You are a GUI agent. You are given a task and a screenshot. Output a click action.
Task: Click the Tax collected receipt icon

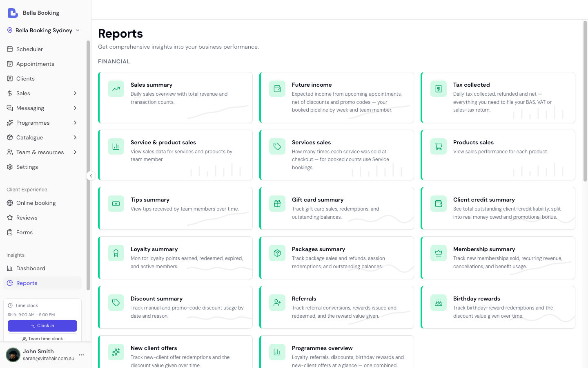point(439,89)
